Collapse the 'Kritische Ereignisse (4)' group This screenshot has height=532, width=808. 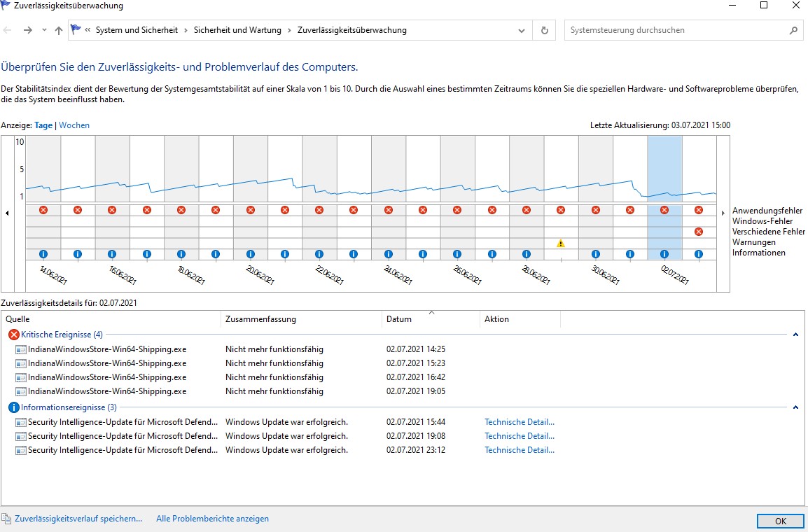(795, 335)
